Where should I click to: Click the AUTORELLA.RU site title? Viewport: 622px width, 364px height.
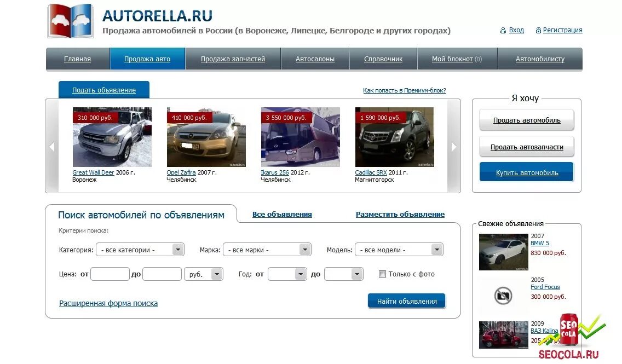(158, 16)
